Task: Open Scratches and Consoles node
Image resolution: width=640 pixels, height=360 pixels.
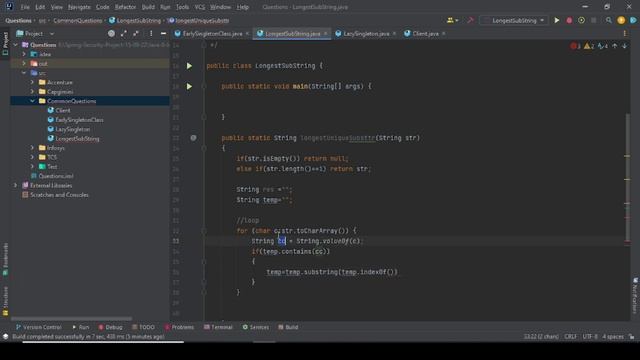Action: coord(59,195)
